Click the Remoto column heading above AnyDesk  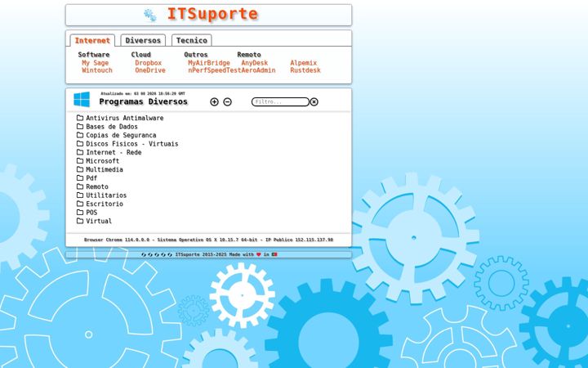249,55
